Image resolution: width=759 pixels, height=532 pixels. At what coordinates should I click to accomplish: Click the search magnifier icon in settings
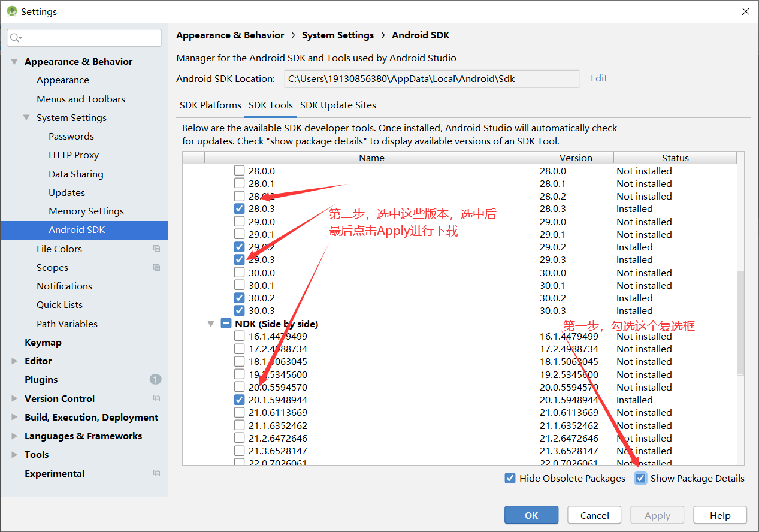click(x=15, y=38)
